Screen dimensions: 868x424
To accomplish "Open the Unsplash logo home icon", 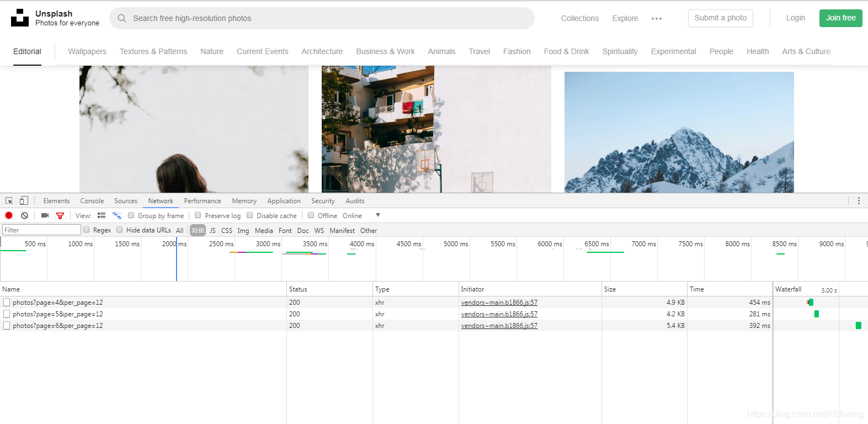I will 20,18.
